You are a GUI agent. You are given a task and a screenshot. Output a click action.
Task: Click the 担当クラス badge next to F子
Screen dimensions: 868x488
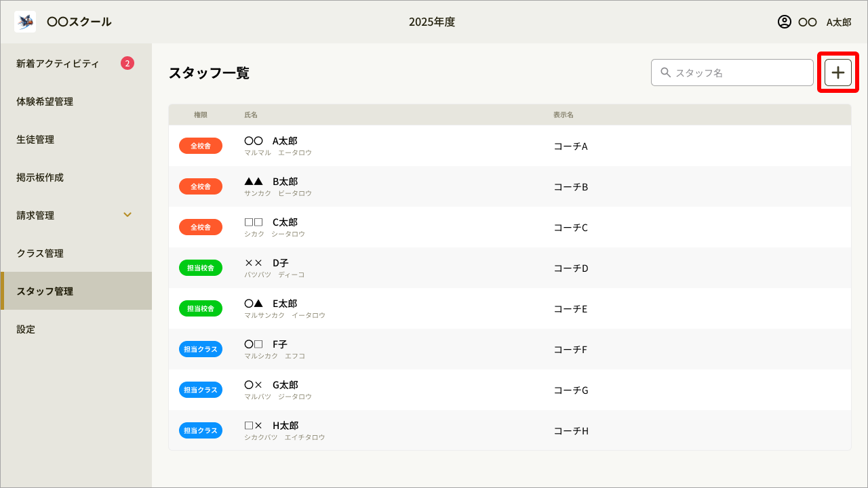click(201, 348)
